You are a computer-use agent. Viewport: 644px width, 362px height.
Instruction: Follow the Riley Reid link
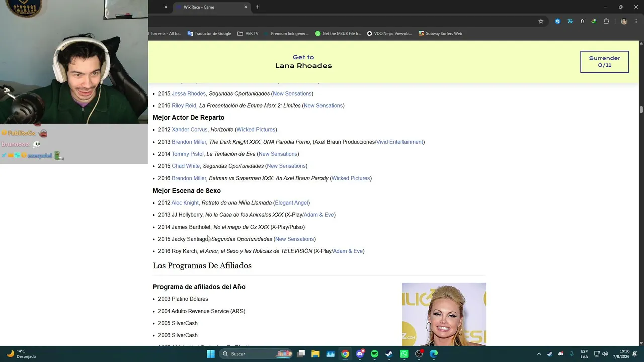(x=184, y=106)
